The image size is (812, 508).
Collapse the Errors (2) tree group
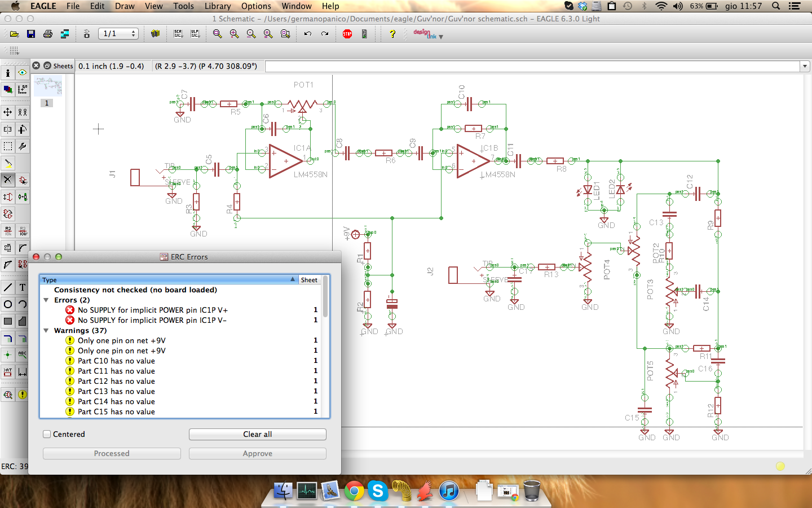coord(46,300)
